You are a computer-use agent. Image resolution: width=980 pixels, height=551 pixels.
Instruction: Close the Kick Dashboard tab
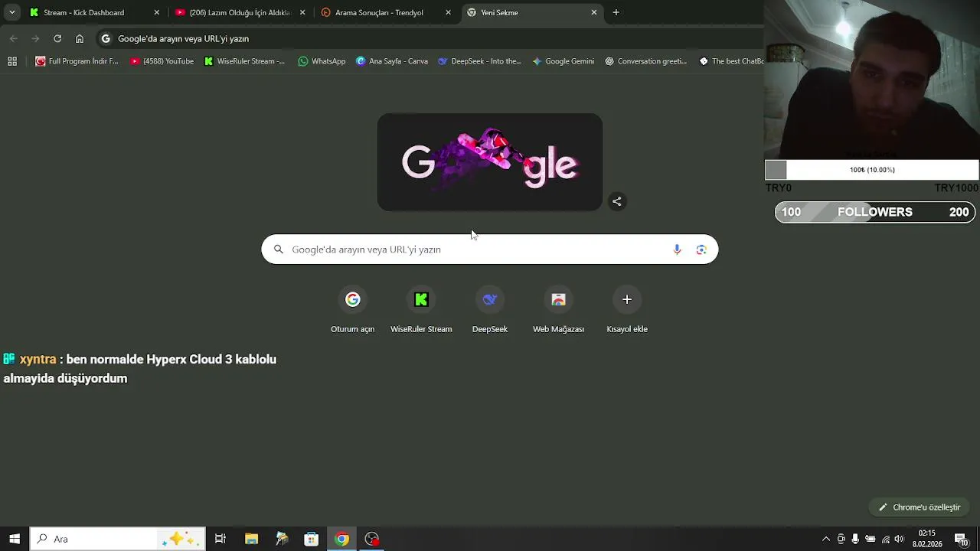[x=156, y=12]
